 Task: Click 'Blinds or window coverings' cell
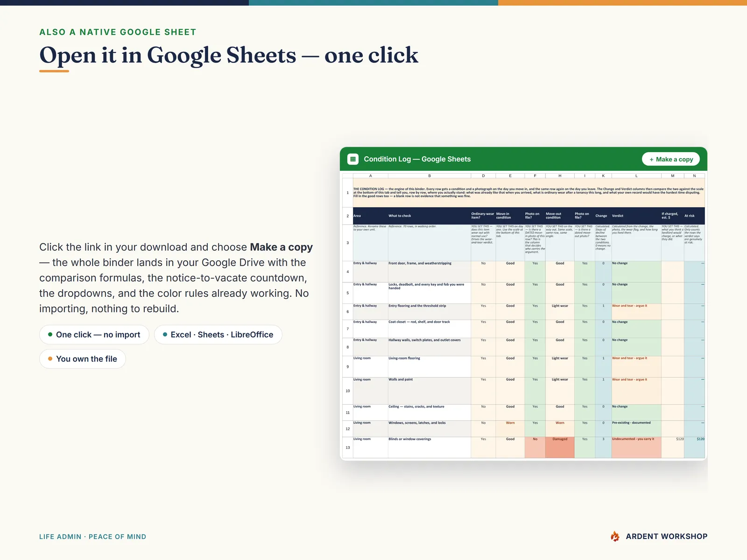coord(429,448)
